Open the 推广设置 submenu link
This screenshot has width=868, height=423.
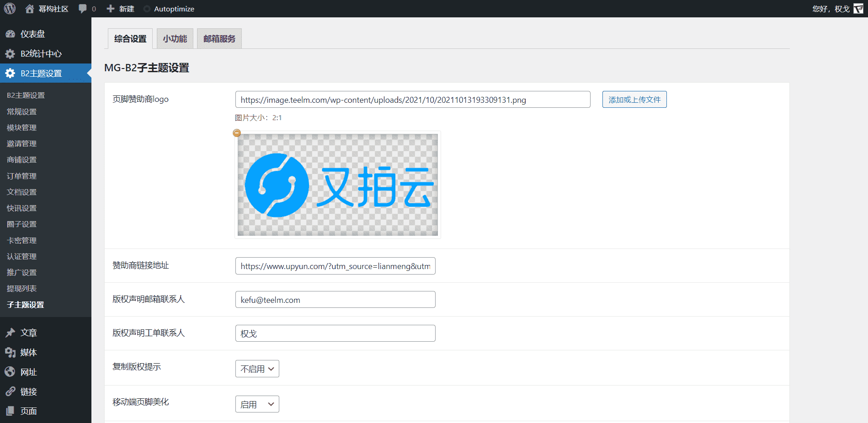pos(21,272)
